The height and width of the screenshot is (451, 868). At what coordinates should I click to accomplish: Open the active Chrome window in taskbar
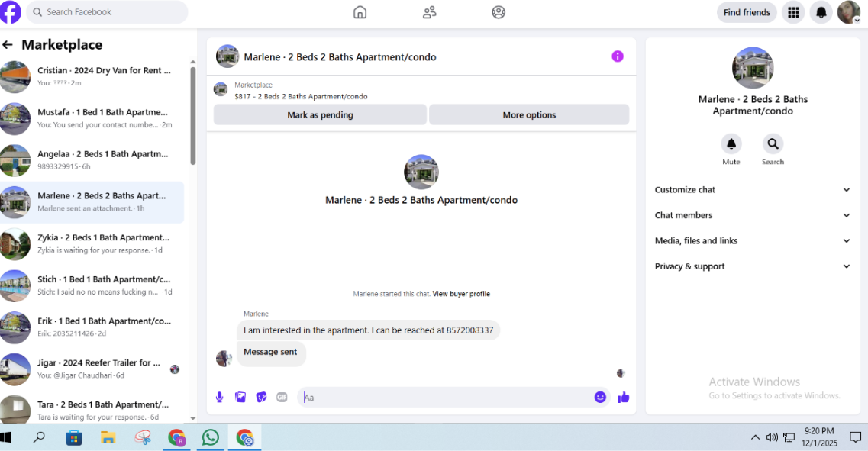(245, 438)
